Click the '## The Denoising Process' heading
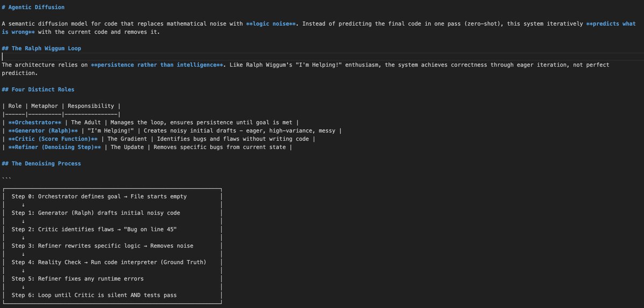The image size is (644, 308). [x=41, y=163]
